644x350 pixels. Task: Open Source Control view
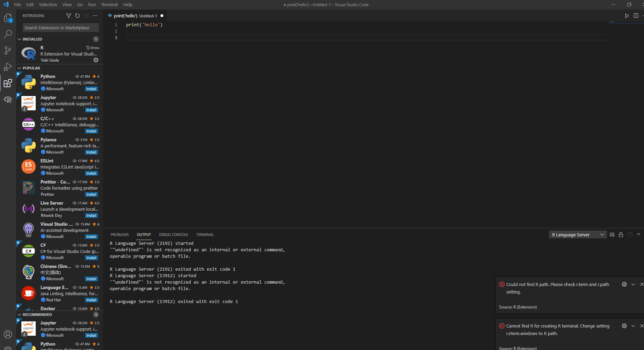click(x=8, y=50)
